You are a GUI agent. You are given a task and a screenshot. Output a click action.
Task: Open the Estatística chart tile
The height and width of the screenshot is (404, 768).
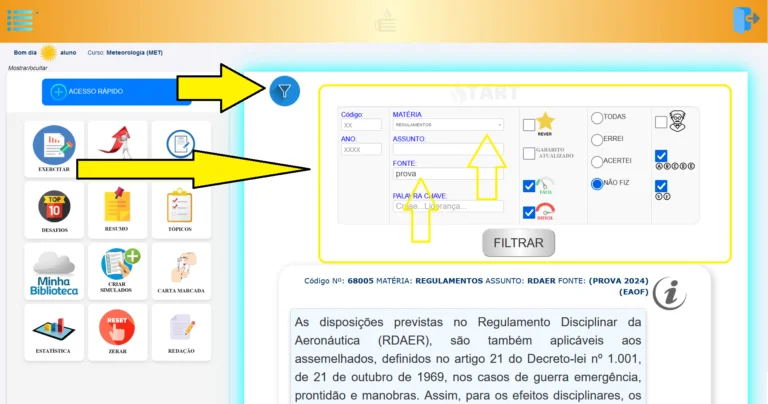[54, 331]
